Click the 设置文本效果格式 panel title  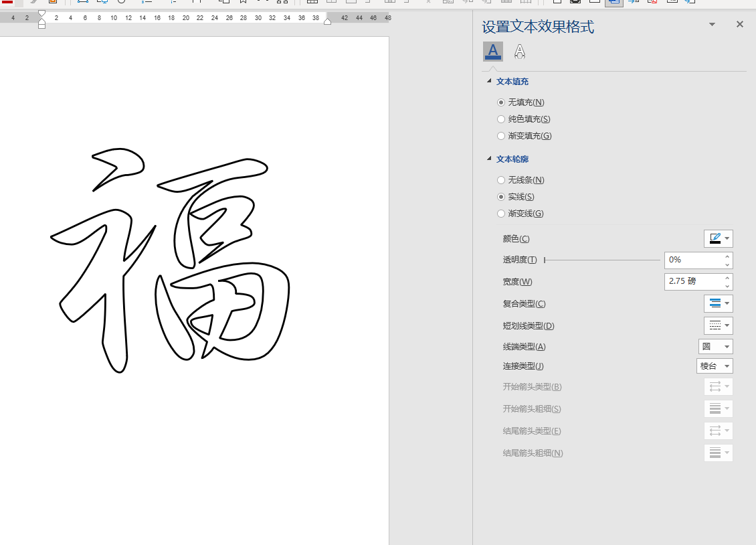point(538,27)
